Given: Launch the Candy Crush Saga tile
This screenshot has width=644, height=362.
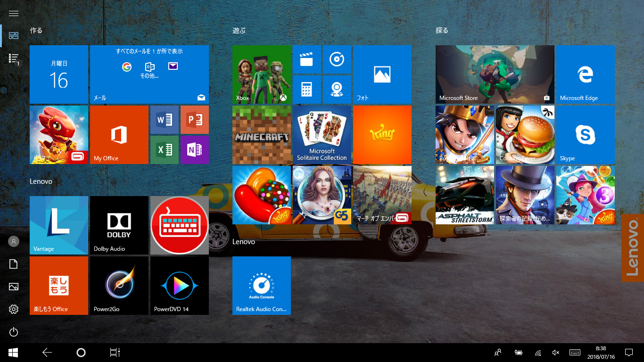Looking at the screenshot, I should click(x=262, y=195).
